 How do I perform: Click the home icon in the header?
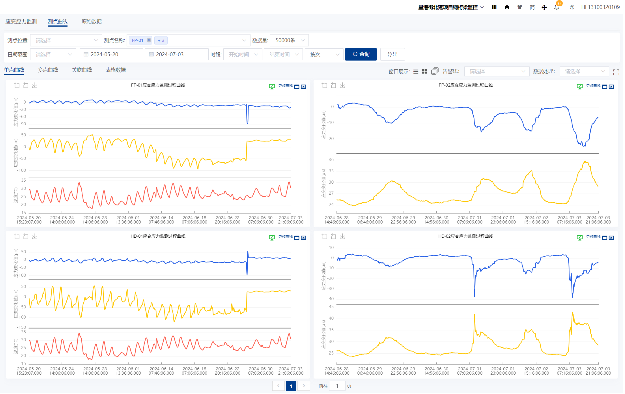tap(508, 7)
